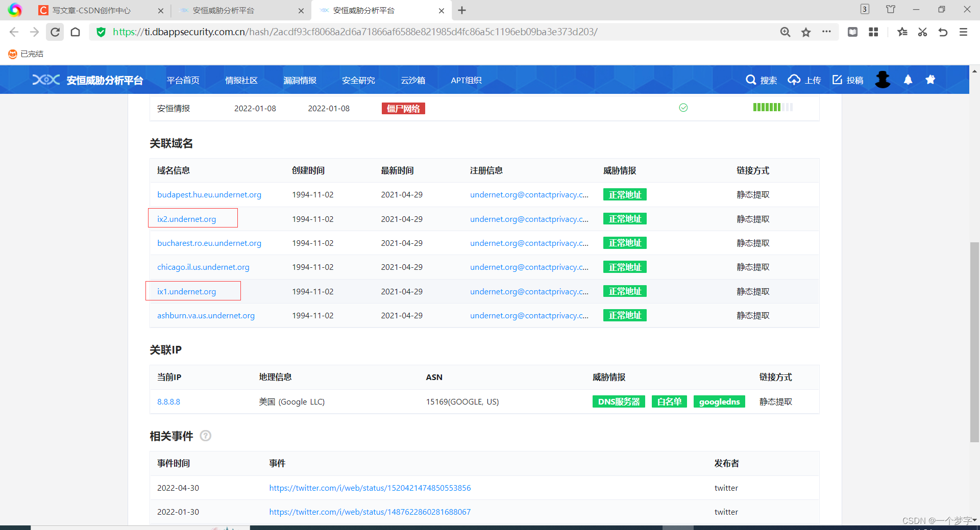
Task: Click the 僵尸网络 red tag
Action: pos(403,109)
